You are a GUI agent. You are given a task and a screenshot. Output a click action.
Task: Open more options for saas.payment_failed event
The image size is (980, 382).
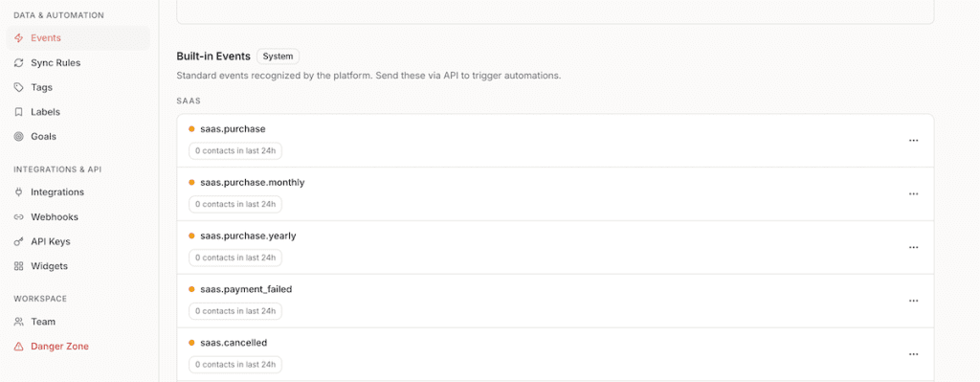tap(913, 301)
